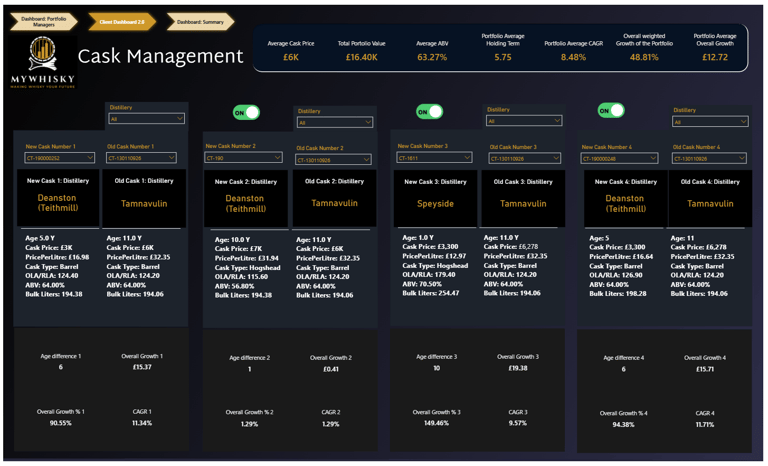Click the Age difference 1 value

61,367
